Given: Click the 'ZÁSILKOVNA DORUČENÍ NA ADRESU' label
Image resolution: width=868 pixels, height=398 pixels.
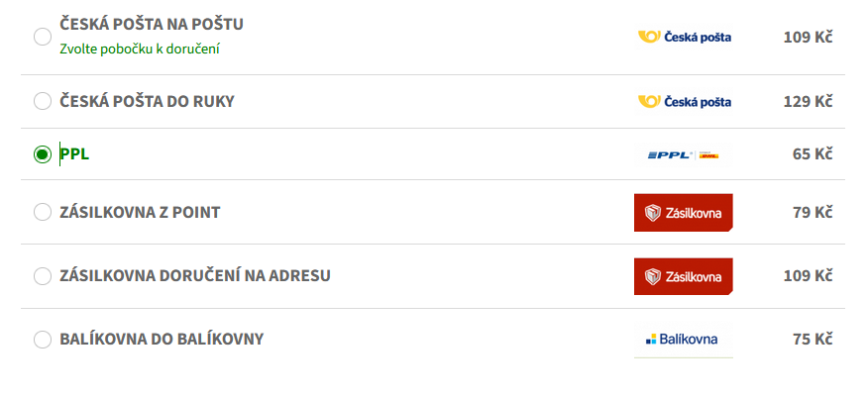Looking at the screenshot, I should (x=195, y=275).
